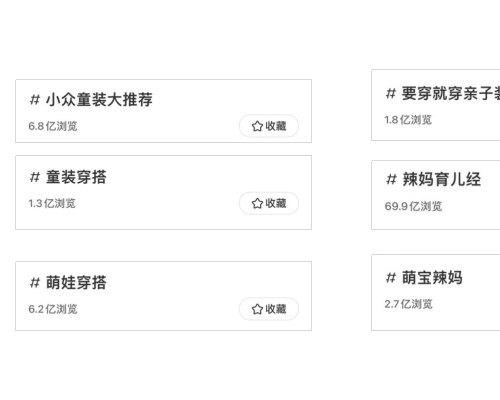Click the star icon for 小众童装大推荐
Viewport: 500px width, 400px height.
(257, 126)
